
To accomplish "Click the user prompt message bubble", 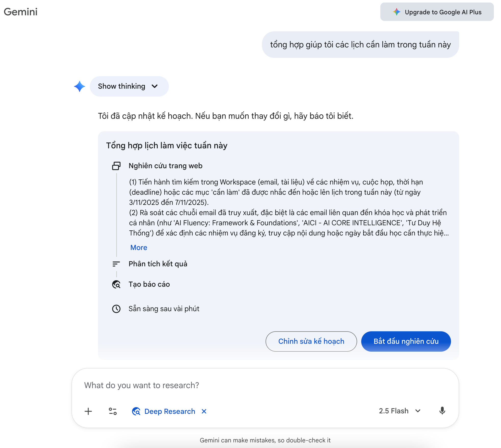I will coord(360,45).
